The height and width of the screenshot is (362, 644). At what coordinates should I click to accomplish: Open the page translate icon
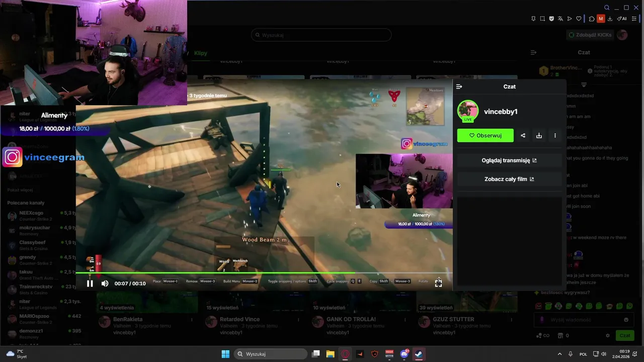pos(560,19)
